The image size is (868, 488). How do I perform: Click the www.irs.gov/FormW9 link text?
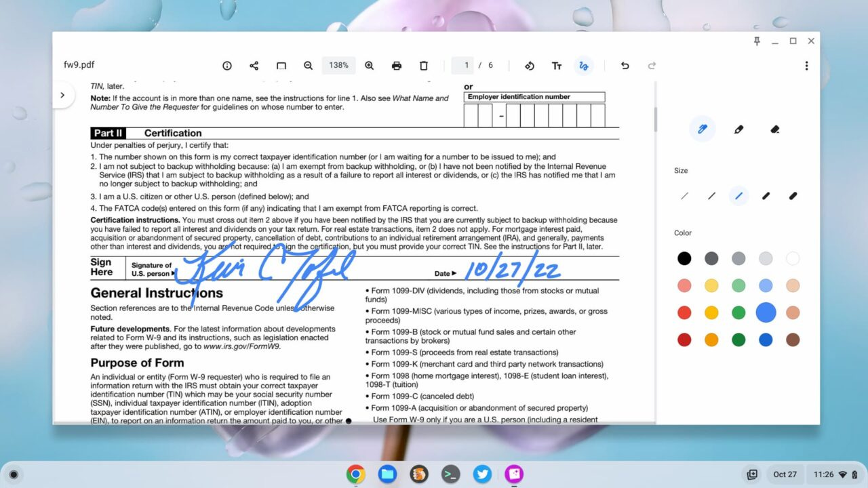pos(241,346)
